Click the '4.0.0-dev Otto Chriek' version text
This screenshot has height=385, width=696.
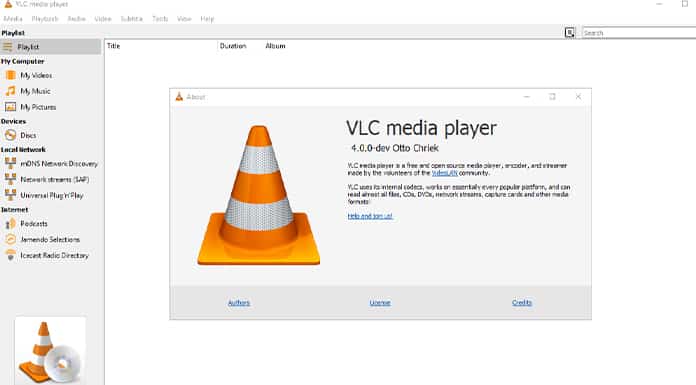coord(395,148)
